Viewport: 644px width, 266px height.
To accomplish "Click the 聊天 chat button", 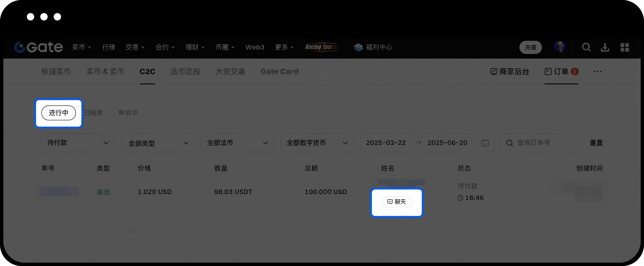I will pos(396,202).
